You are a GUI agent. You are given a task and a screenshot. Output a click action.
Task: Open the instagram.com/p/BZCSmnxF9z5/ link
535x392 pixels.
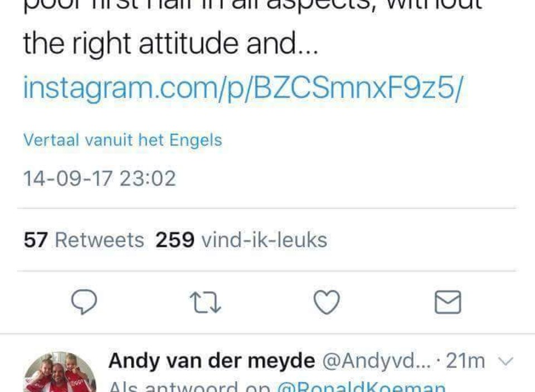click(x=244, y=89)
